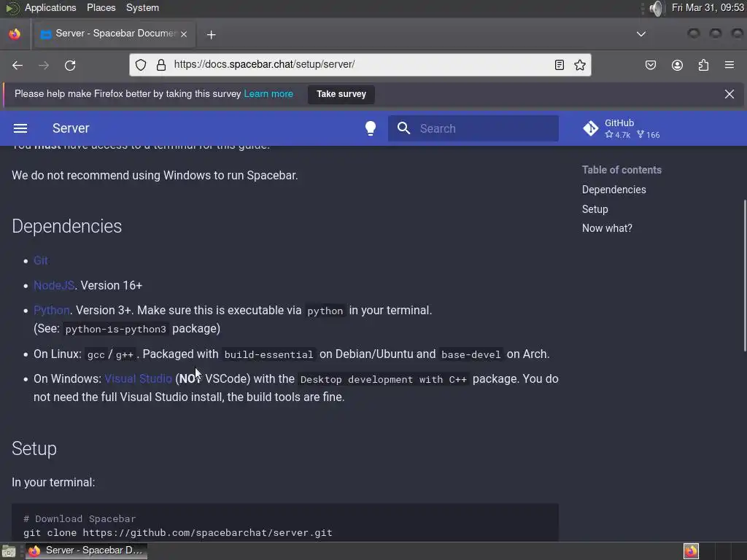747x560 pixels.
Task: Open the Places menu
Action: 101,7
